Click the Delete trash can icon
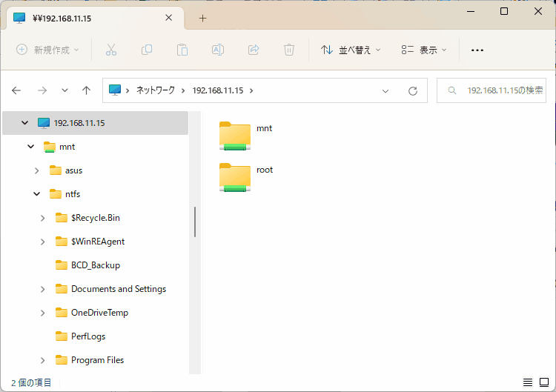The image size is (556, 392). (x=289, y=50)
